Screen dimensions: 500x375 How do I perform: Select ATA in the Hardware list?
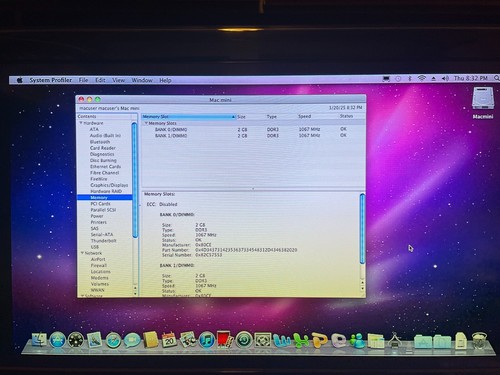point(94,129)
